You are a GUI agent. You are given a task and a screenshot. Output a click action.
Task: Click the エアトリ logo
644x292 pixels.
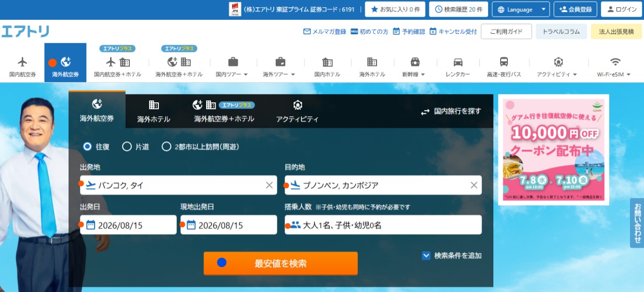pyautogui.click(x=25, y=31)
